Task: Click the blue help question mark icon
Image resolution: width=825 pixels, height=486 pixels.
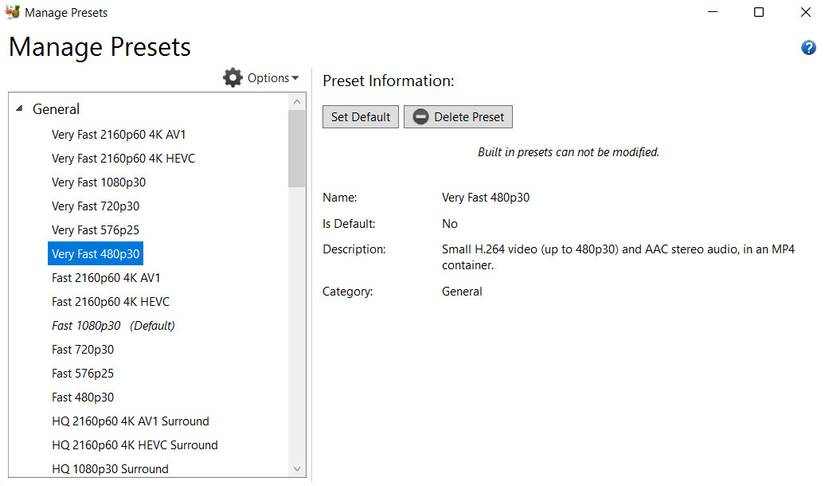Action: [x=809, y=48]
